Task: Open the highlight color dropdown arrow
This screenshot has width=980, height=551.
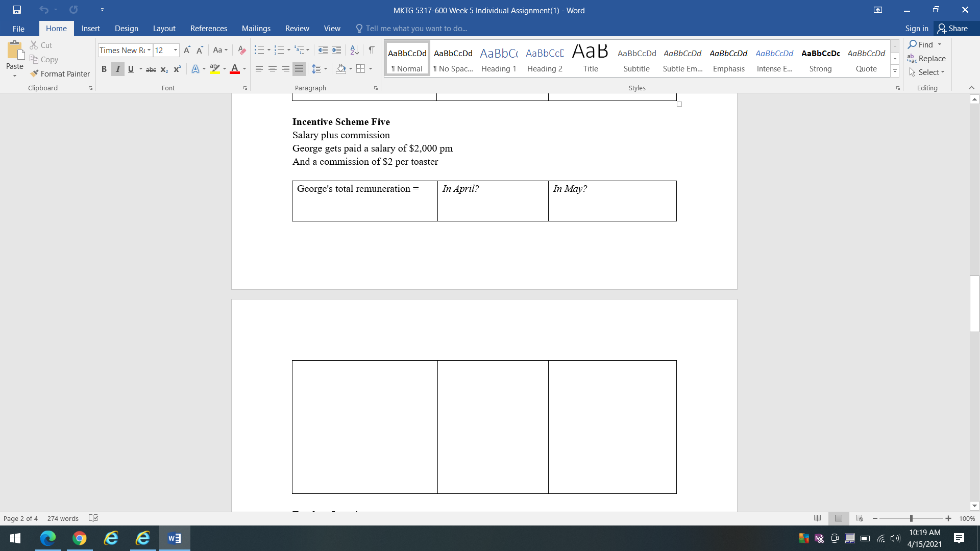Action: pyautogui.click(x=225, y=69)
